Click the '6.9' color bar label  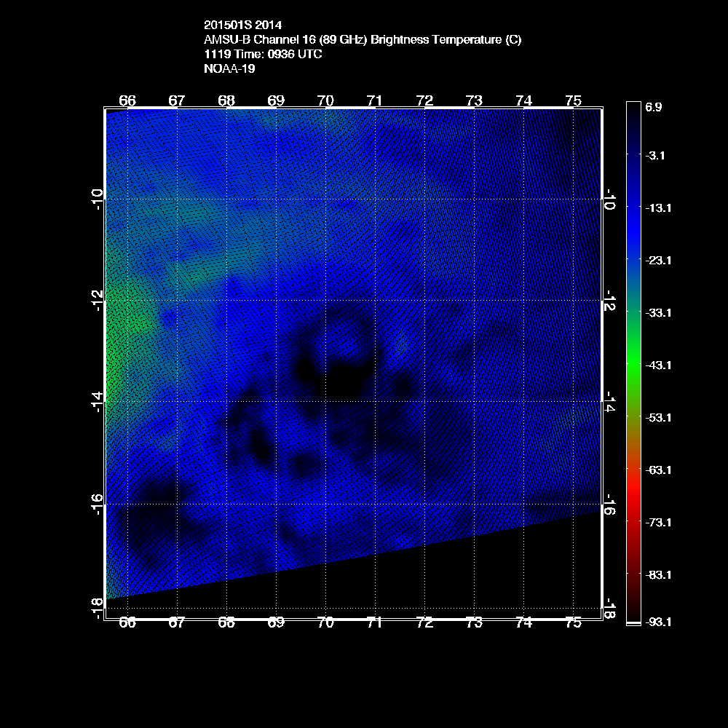click(654, 107)
